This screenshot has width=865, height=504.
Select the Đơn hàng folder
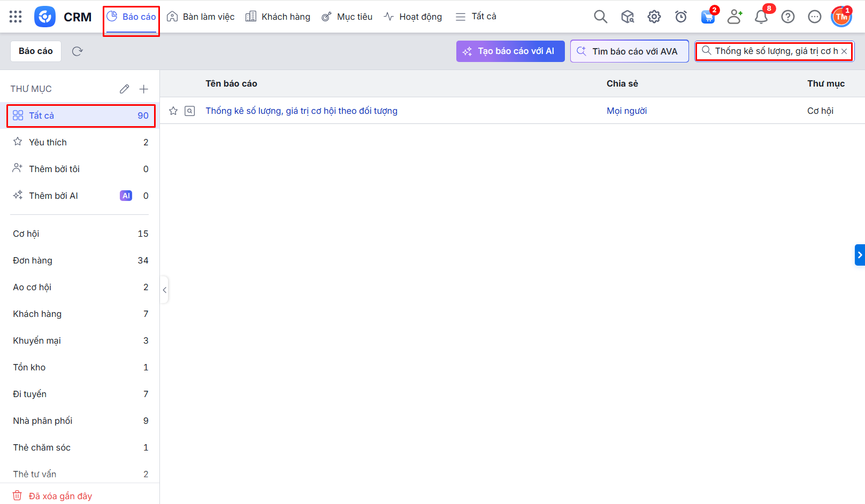click(x=33, y=260)
